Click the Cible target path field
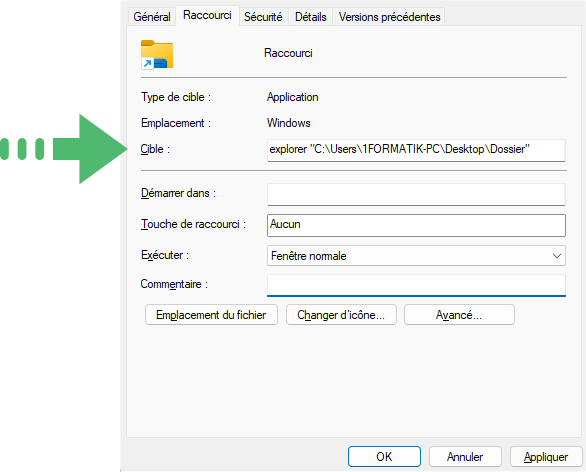 (416, 150)
